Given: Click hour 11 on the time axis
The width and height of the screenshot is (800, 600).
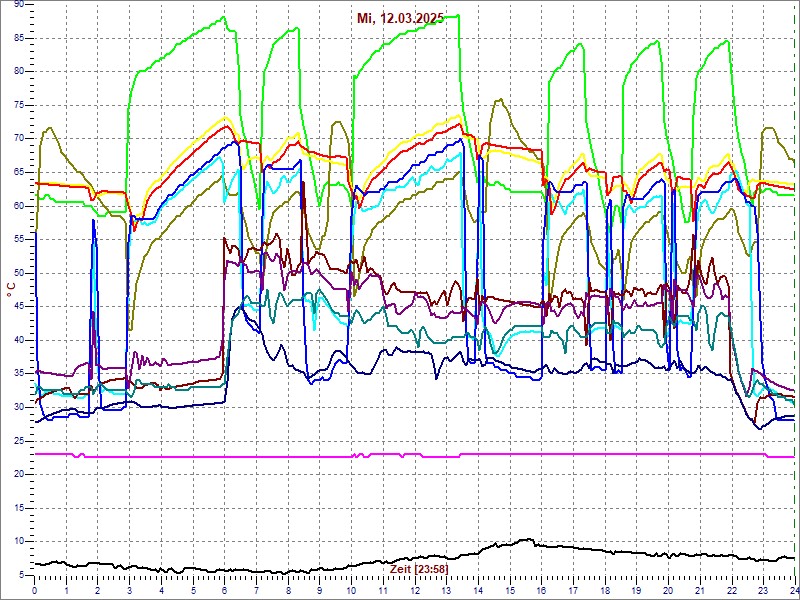Looking at the screenshot, I should coord(383,590).
